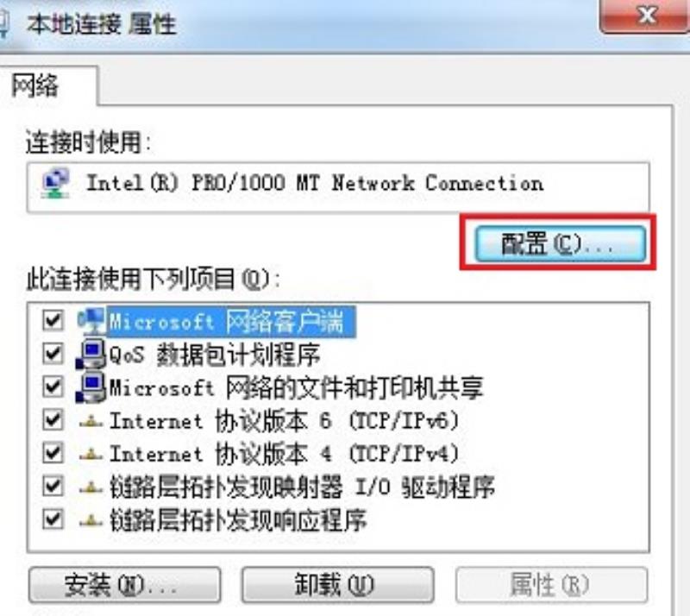The image size is (690, 616).
Task: Click the 卸载(U) button
Action: point(337,585)
